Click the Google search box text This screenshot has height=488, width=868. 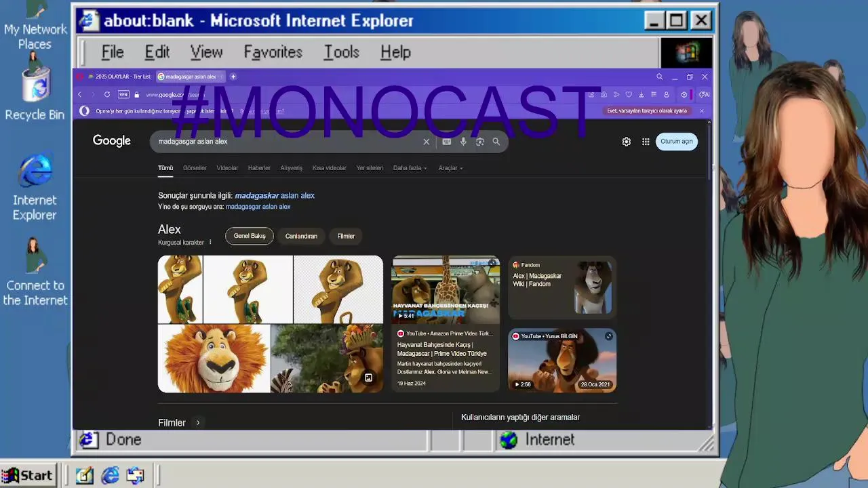pos(193,142)
